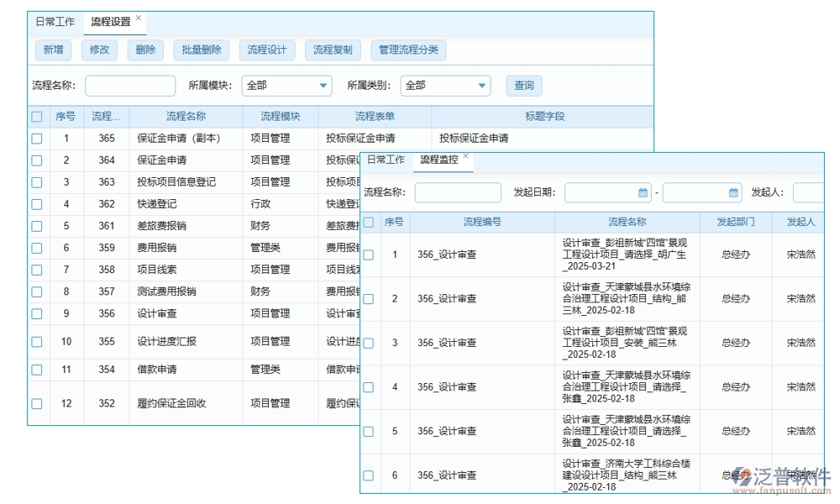Click the start date calendar icon
Screen dimensions: 840x504
[641, 192]
